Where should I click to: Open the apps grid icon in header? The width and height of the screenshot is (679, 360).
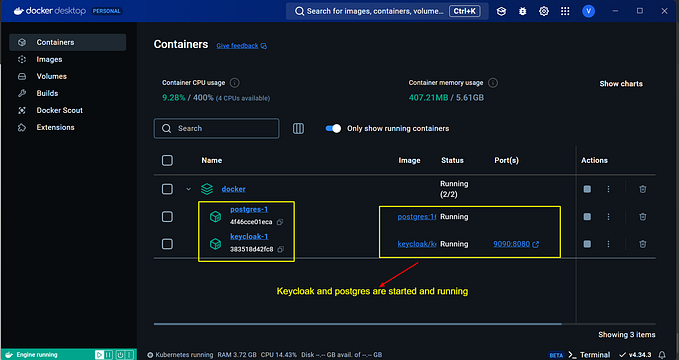tap(565, 11)
